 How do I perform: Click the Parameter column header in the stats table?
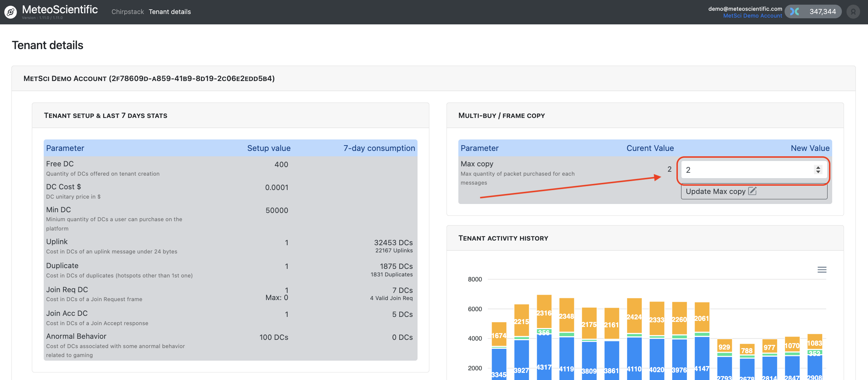coord(65,148)
